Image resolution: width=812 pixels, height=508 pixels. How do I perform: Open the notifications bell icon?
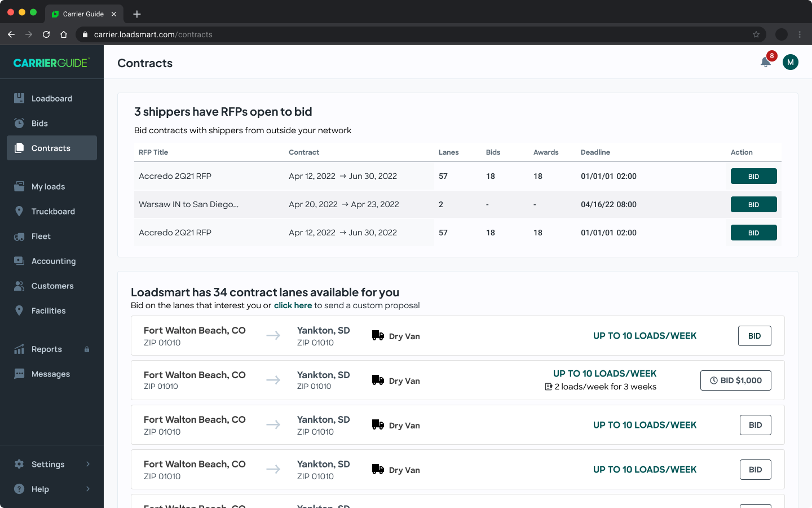765,63
